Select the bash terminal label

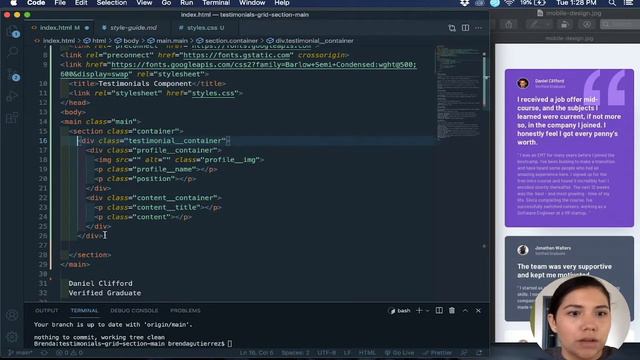[399, 311]
